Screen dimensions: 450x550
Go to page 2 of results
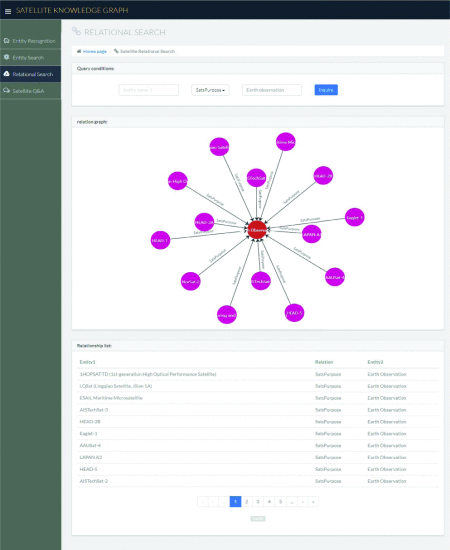[x=247, y=502]
